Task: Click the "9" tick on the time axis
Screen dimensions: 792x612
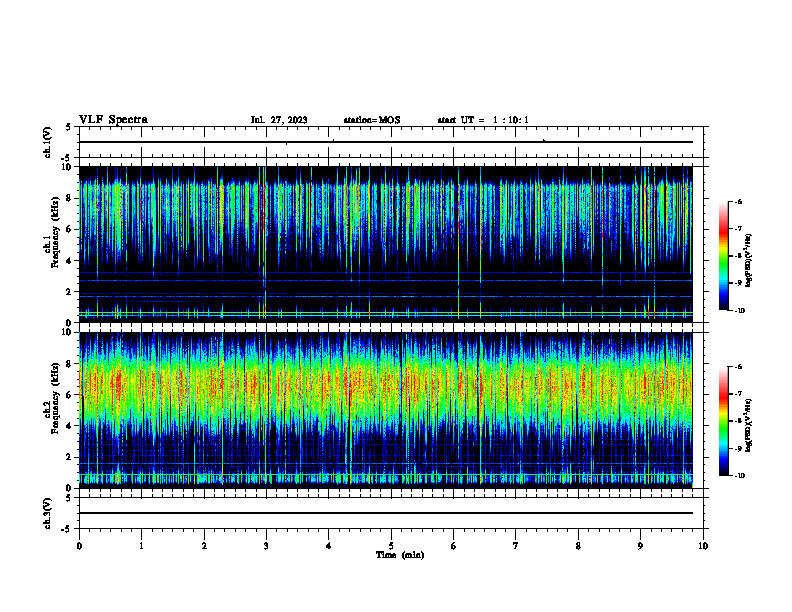Action: (640, 546)
